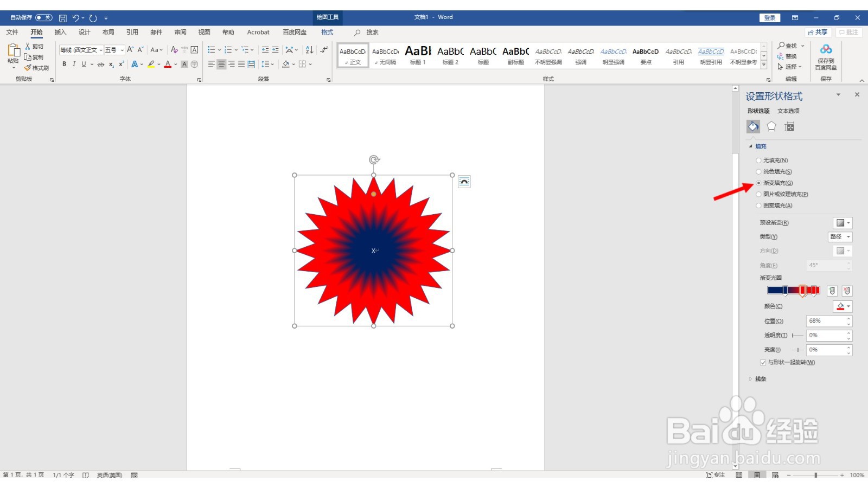
Task: Open the font name dropdown
Action: (101, 50)
